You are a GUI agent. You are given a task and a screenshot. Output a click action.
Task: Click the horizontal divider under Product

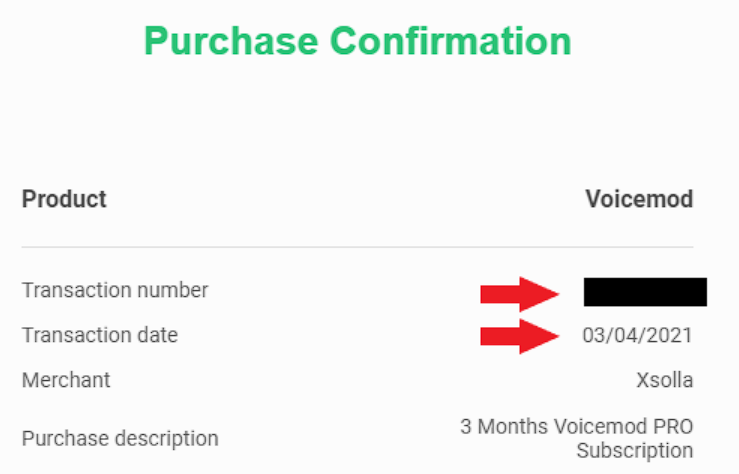coord(357,246)
